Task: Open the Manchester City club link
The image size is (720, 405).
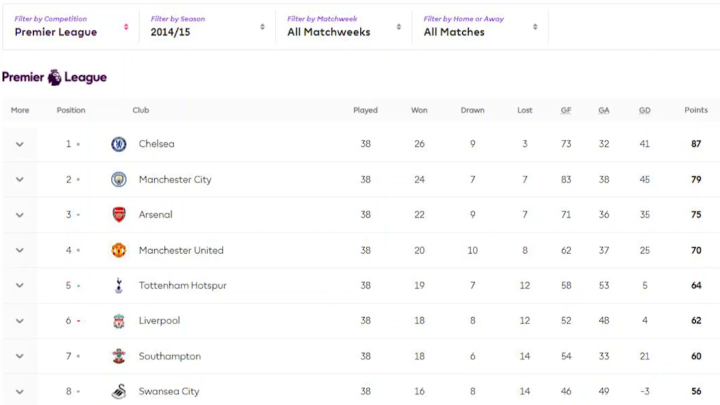Action: (175, 180)
